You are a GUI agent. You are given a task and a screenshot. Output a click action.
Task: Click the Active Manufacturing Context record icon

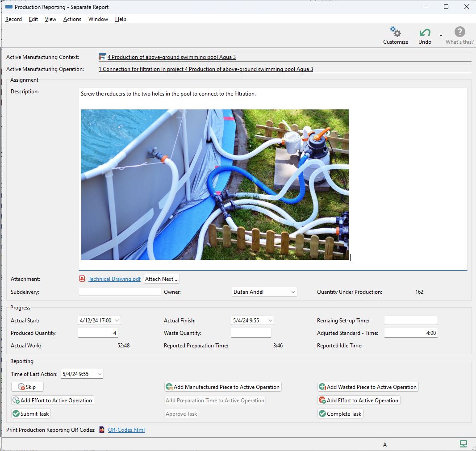103,57
